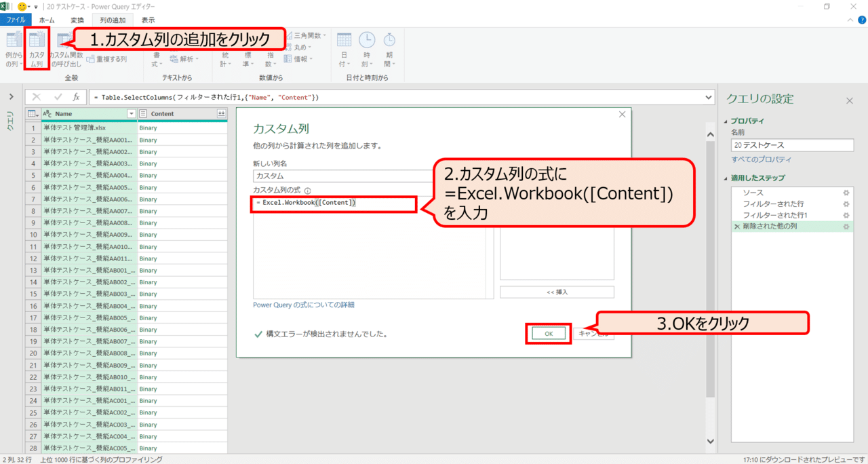This screenshot has height=464, width=868.
Task: Click into the Table.SelectColumns formula bar
Action: [x=397, y=98]
